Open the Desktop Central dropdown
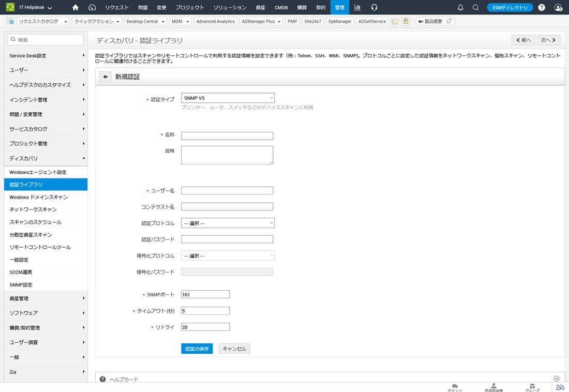Image resolution: width=569 pixels, height=392 pixels. point(145,21)
